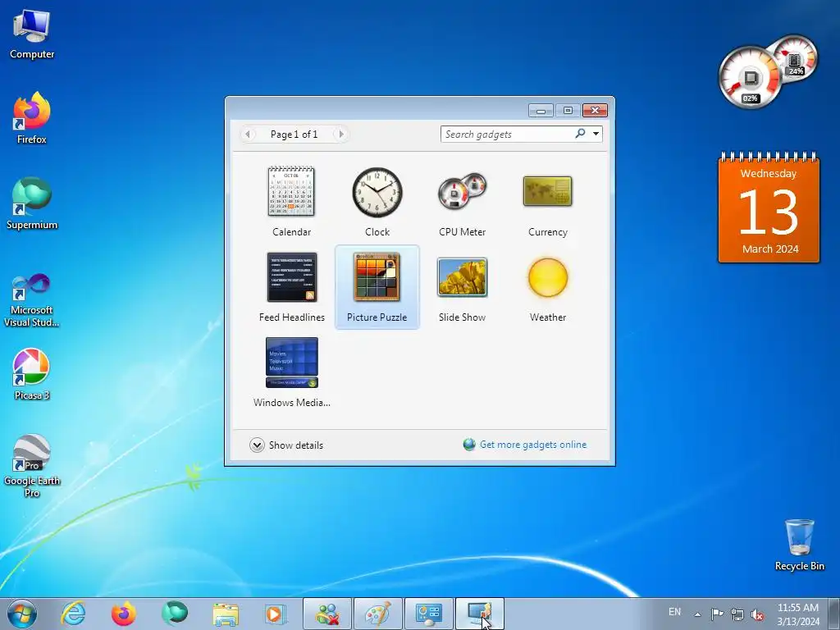Open Get more gadgets online link
The height and width of the screenshot is (630, 840).
(x=533, y=445)
